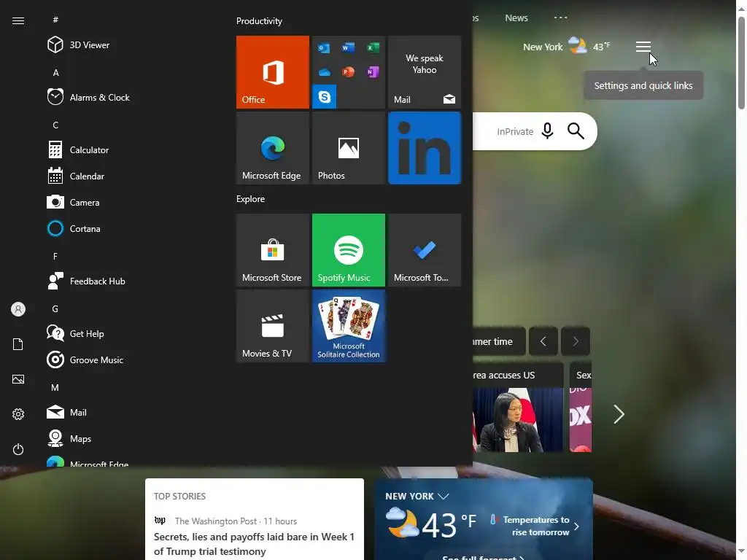Click the 'mer time' trending topic chip
The image size is (747, 560).
(x=499, y=341)
